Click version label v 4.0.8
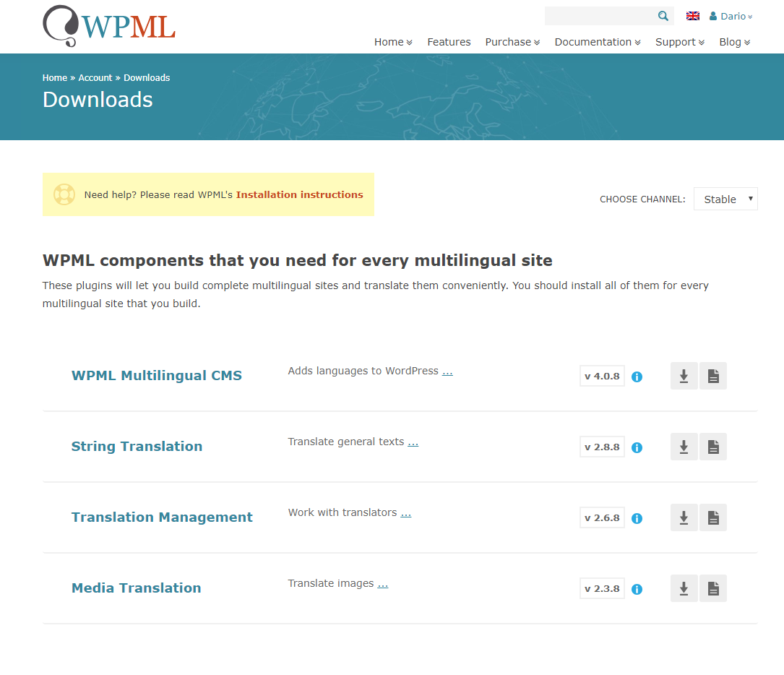784x675 pixels. (602, 376)
